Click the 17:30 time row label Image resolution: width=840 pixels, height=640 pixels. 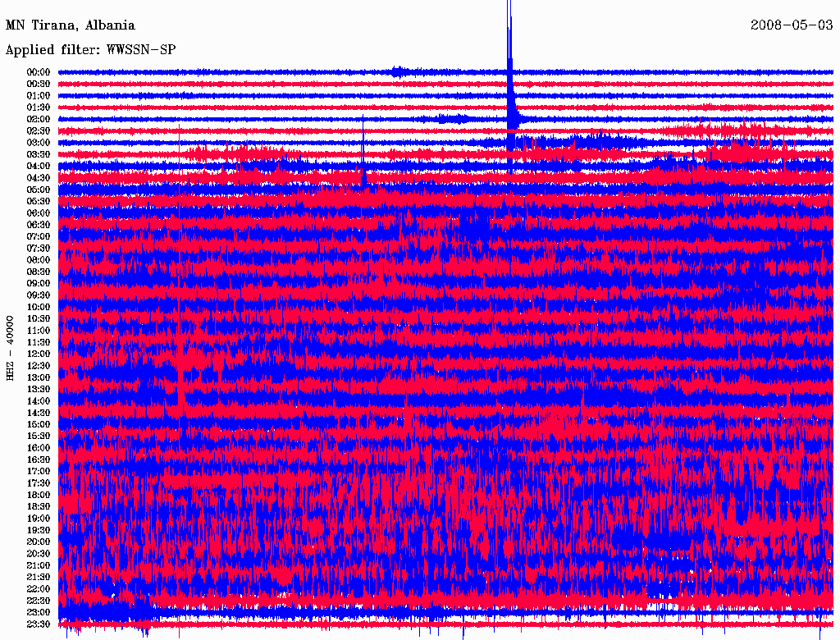39,483
